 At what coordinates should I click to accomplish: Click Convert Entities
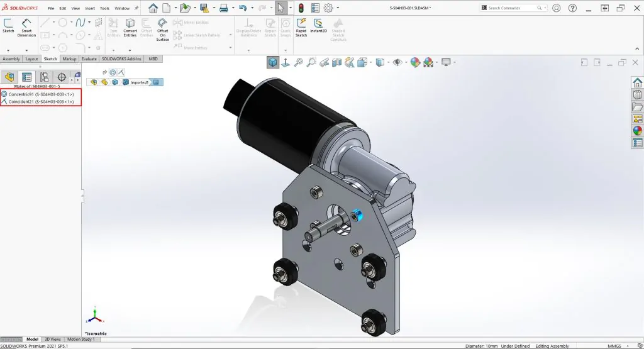(x=130, y=28)
